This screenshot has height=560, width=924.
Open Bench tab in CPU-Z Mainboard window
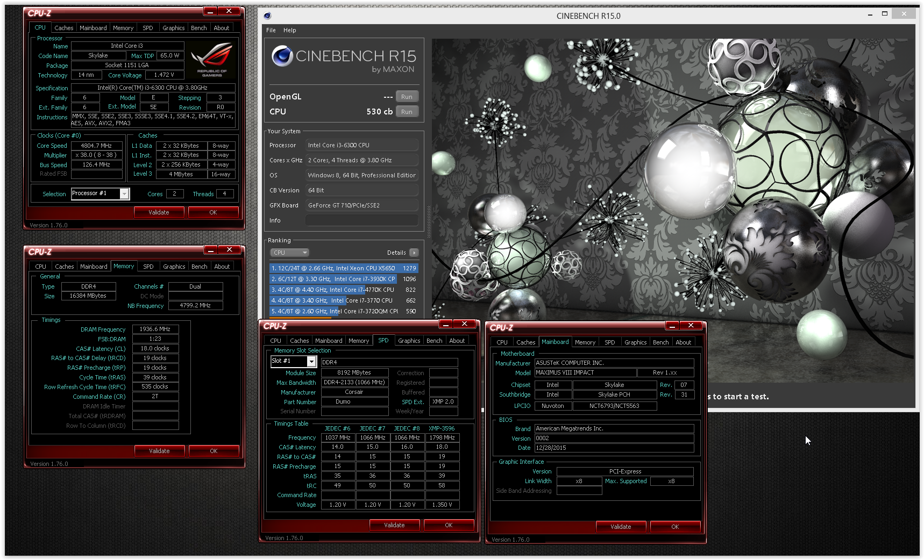point(661,342)
